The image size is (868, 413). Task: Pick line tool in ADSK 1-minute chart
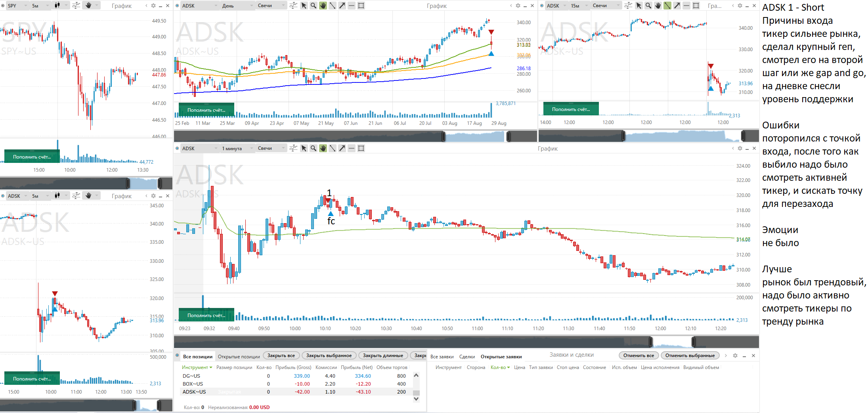(333, 148)
